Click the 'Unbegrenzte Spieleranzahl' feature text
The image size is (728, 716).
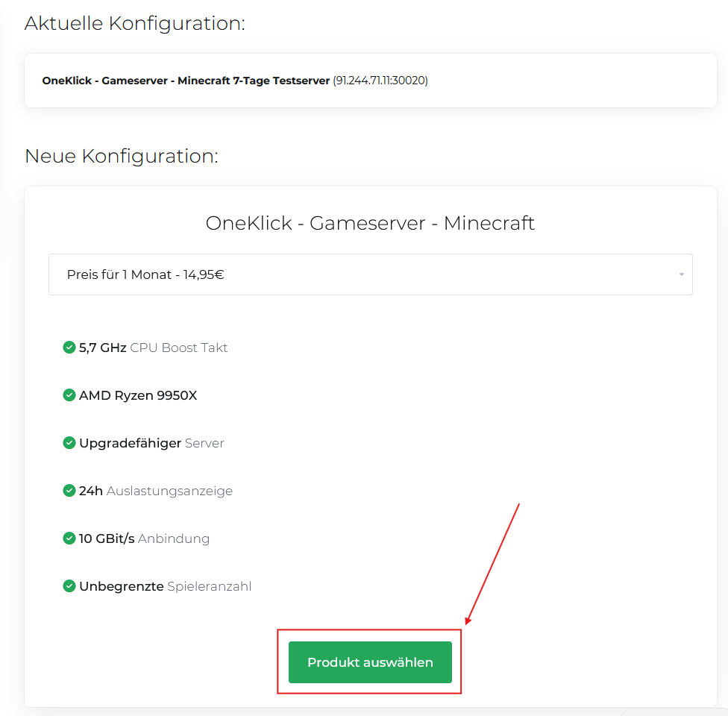[165, 586]
